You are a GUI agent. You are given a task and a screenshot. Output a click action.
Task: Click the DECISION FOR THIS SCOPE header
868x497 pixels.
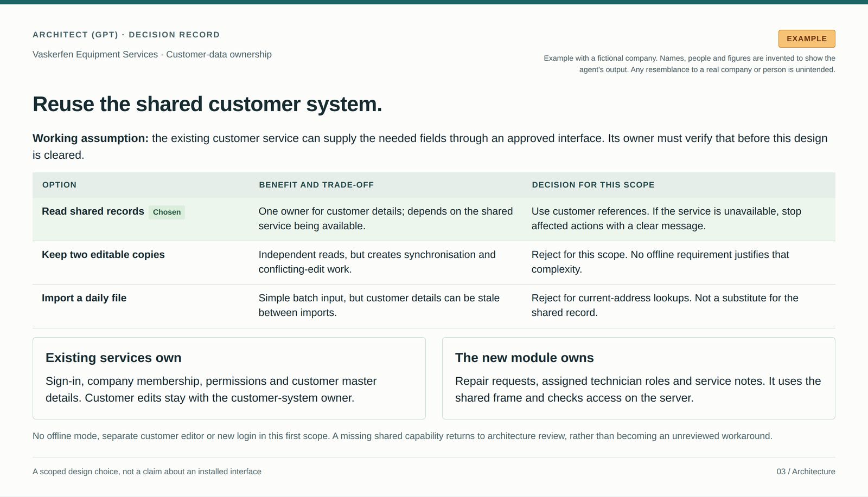click(593, 185)
